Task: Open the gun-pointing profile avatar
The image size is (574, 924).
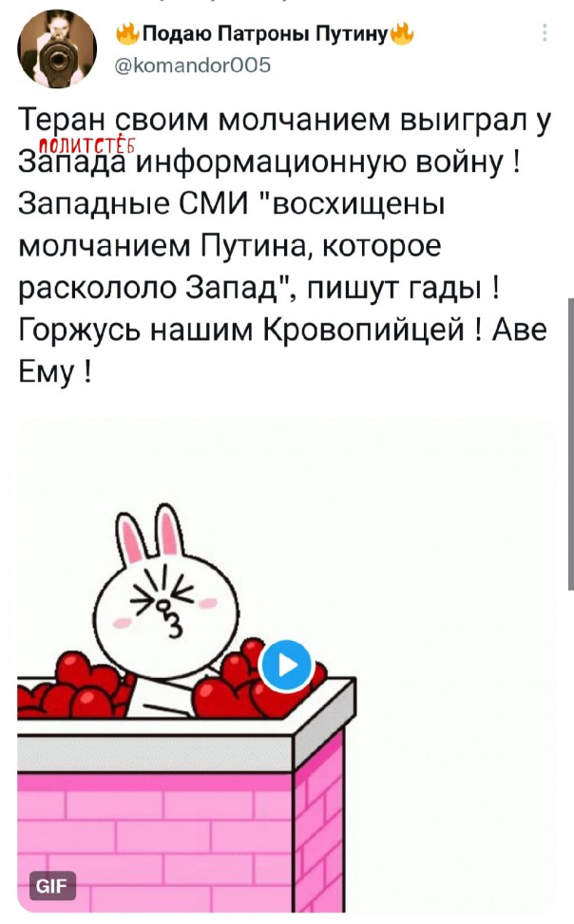Action: pyautogui.click(x=57, y=49)
